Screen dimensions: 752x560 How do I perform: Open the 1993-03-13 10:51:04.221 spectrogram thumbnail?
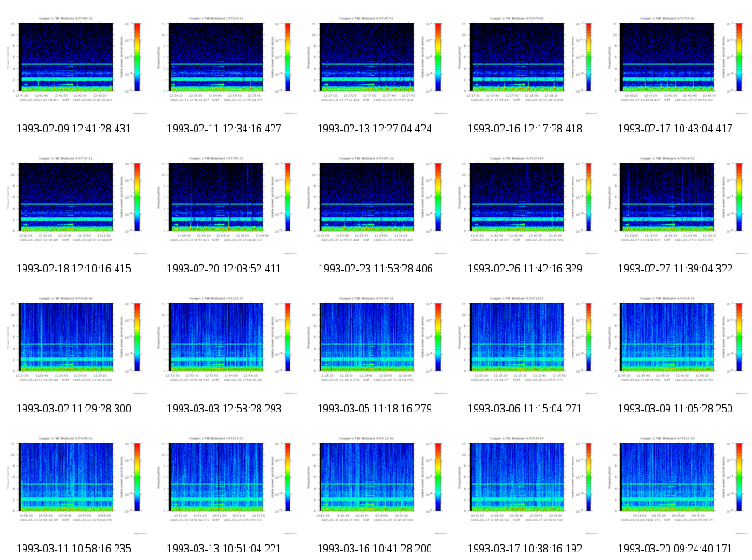click(x=224, y=485)
